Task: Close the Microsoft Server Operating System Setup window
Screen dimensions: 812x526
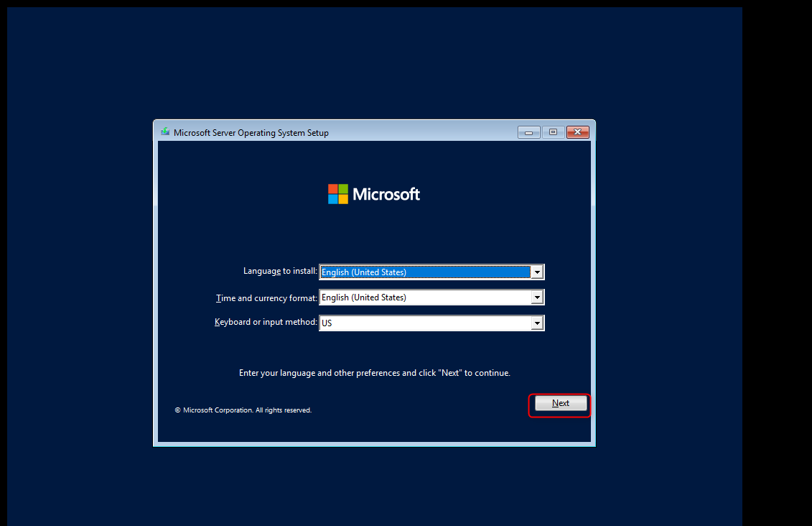Action: click(578, 133)
